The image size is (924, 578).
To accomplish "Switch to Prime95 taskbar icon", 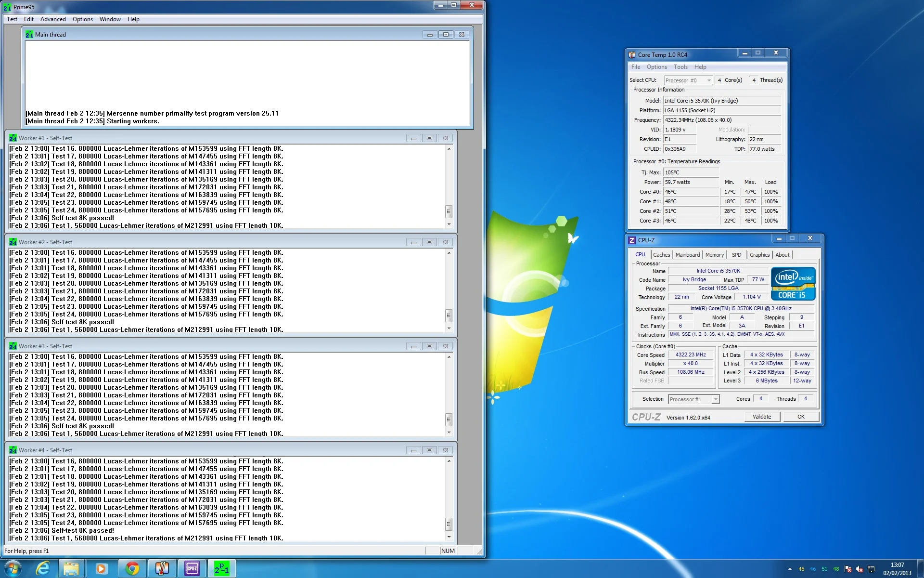I will (222, 568).
